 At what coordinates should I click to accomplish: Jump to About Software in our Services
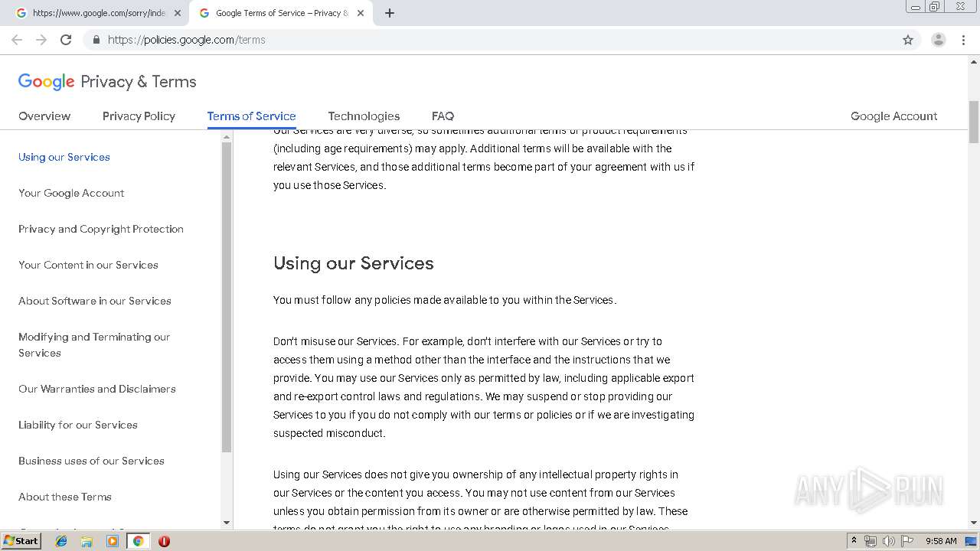(x=95, y=301)
